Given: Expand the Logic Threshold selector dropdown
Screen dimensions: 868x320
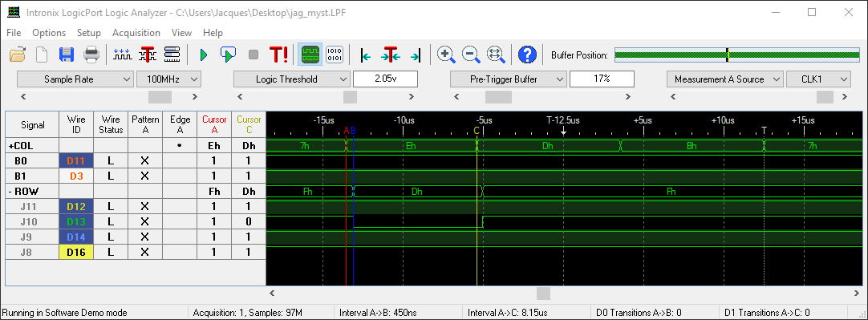Looking at the screenshot, I should tap(292, 79).
